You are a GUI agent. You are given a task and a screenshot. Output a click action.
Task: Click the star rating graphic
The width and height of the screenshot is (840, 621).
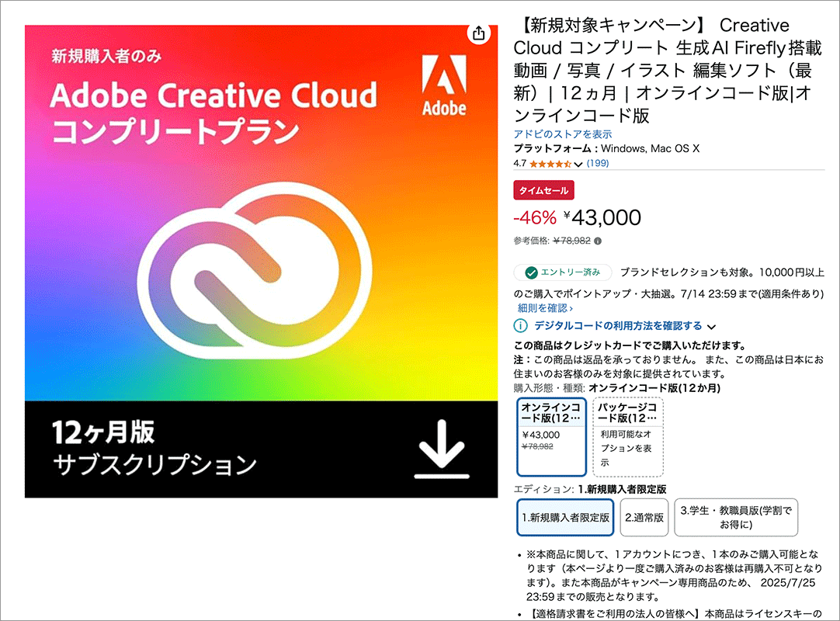pyautogui.click(x=550, y=164)
